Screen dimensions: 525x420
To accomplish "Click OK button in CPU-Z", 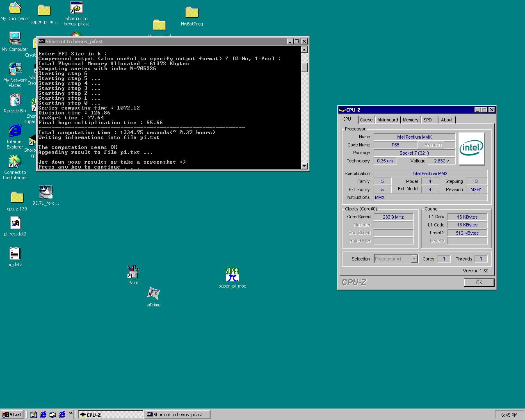I will (x=479, y=283).
